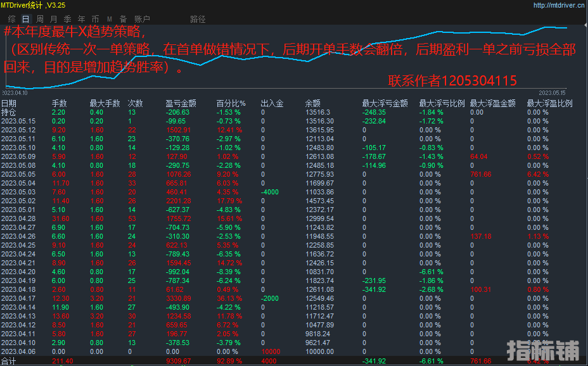Click total lots 211.40

62,362
